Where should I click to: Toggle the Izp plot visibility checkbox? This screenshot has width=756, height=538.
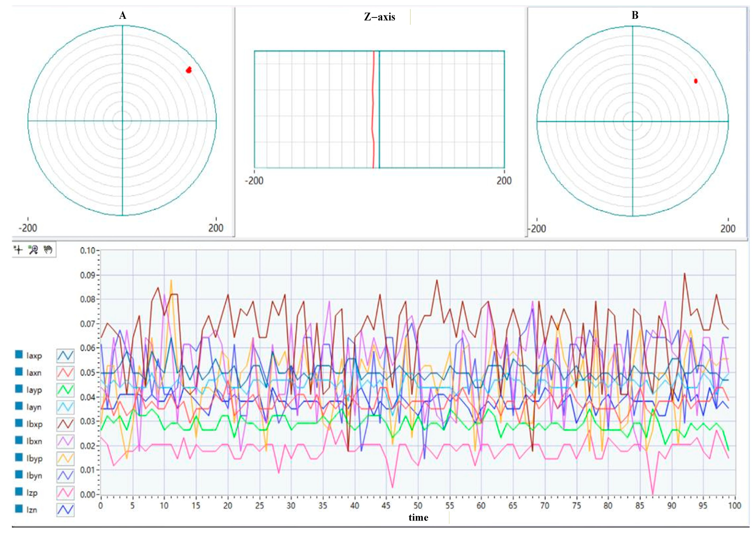19,492
